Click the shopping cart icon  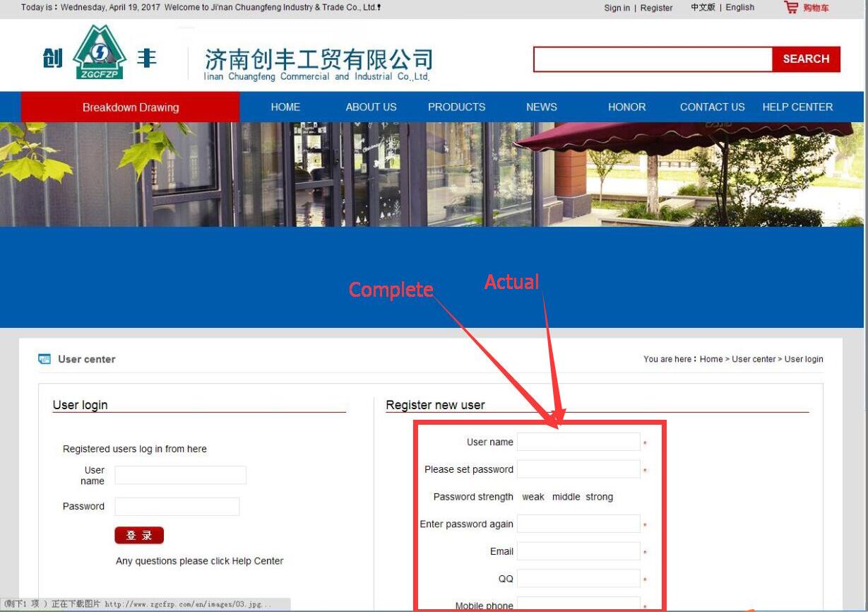pyautogui.click(x=791, y=8)
